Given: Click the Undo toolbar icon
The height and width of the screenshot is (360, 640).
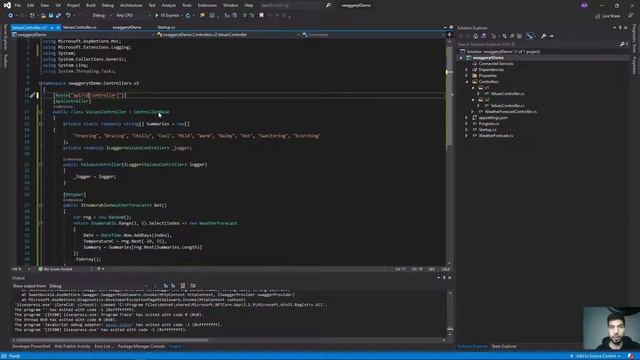Looking at the screenshot, I should 68,16.
